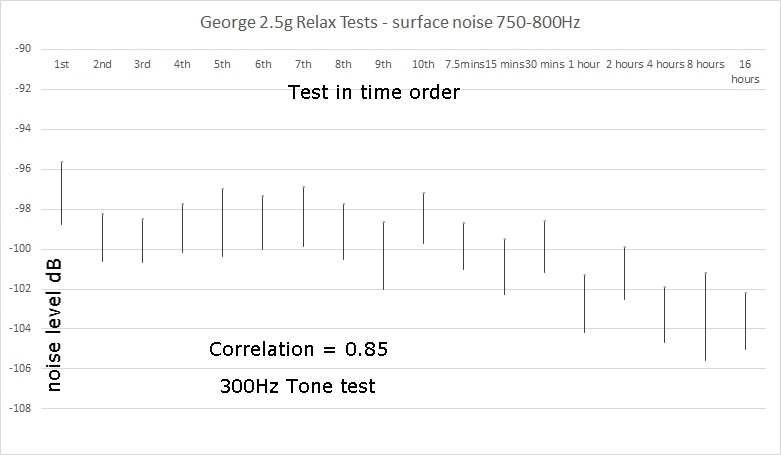The width and height of the screenshot is (781, 455).
Task: Click the 5th test range bar
Action: (223, 223)
